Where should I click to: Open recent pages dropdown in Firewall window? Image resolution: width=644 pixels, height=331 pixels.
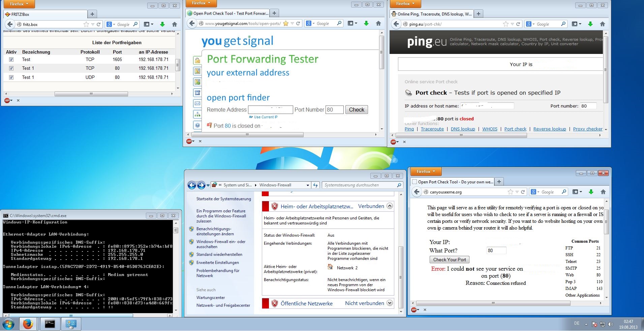(x=208, y=185)
